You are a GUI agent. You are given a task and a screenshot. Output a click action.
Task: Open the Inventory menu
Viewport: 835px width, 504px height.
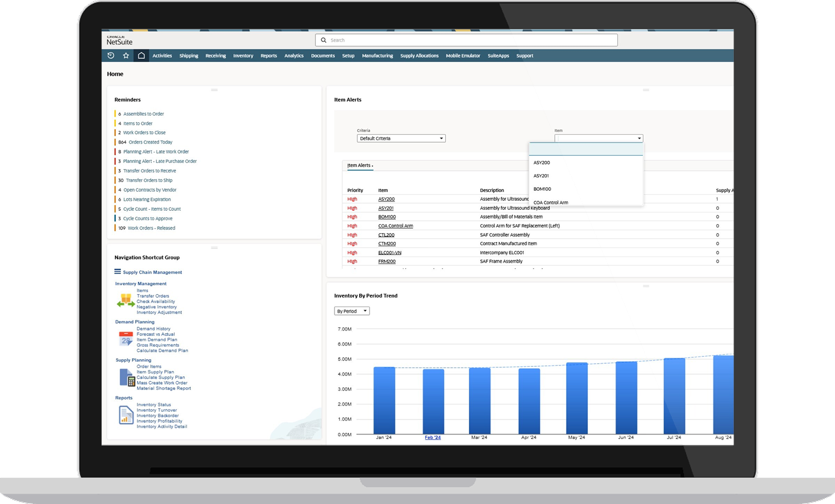243,56
